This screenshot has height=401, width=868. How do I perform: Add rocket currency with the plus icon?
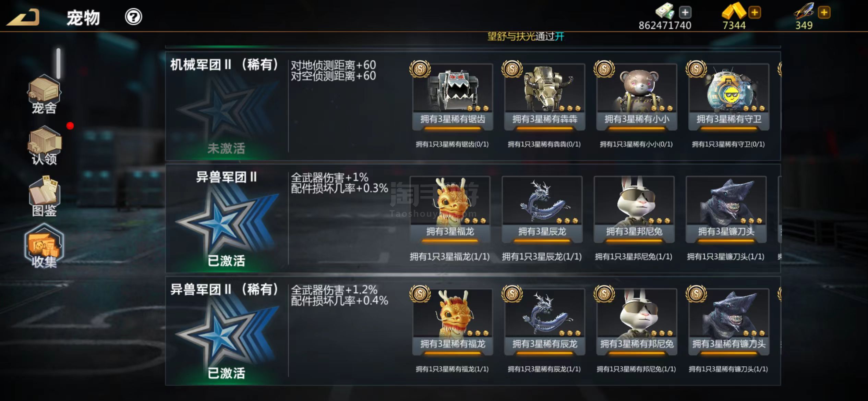coord(824,13)
